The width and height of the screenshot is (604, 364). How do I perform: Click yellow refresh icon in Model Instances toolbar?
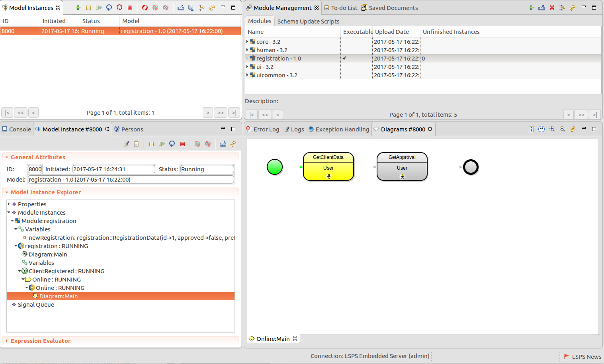212,8
